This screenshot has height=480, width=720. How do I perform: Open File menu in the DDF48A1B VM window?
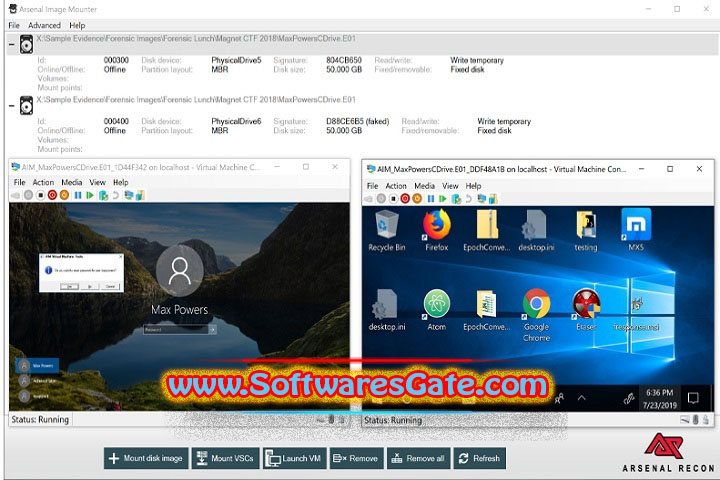coord(372,186)
